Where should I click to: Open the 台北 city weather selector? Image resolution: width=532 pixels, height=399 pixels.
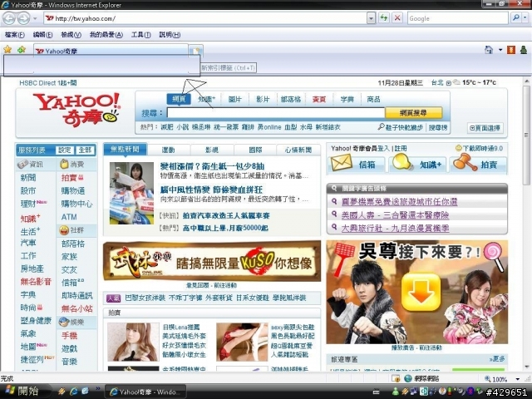pyautogui.click(x=441, y=82)
